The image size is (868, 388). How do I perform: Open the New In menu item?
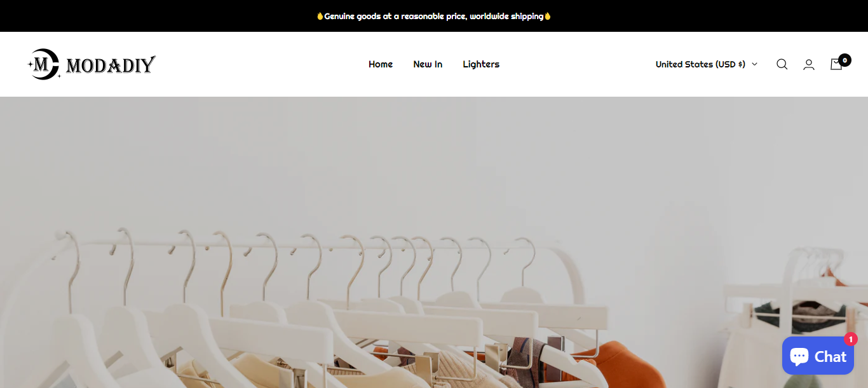pyautogui.click(x=428, y=64)
